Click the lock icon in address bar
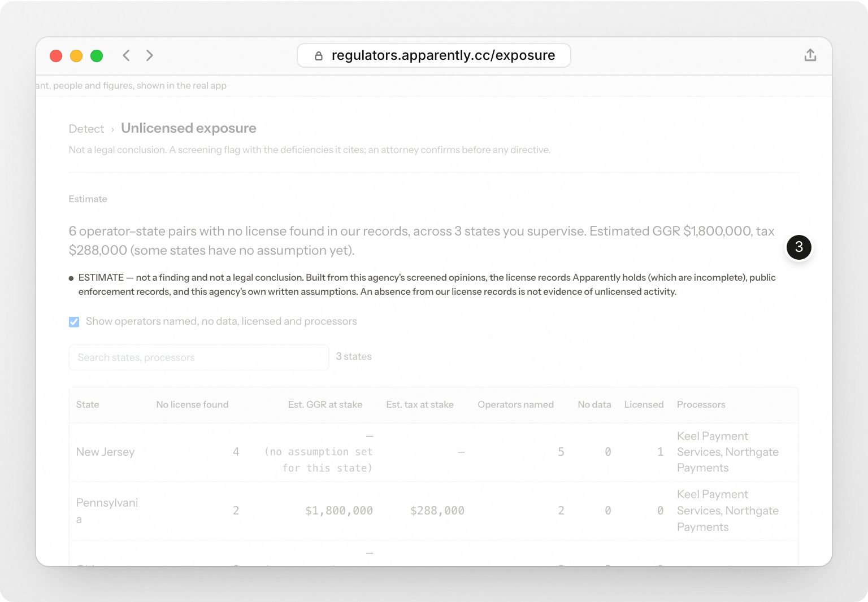This screenshot has width=868, height=602. click(x=318, y=55)
